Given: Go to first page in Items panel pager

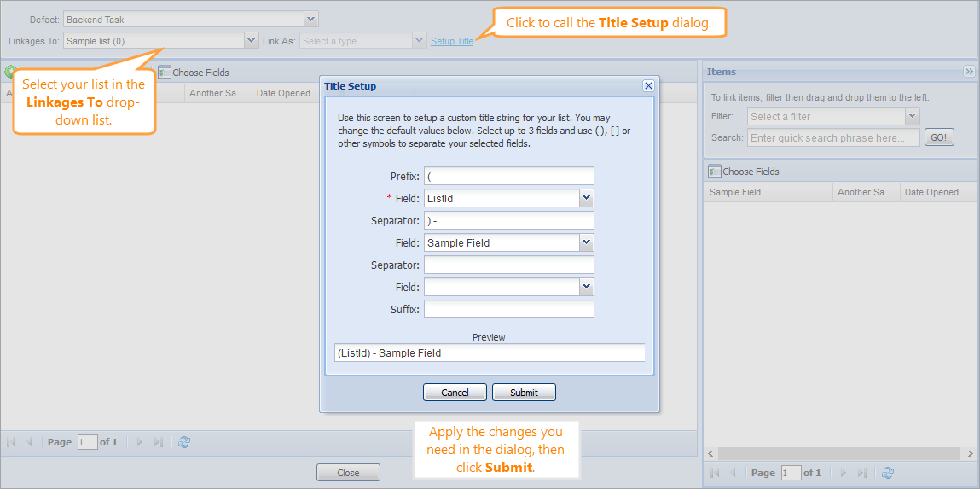Looking at the screenshot, I should [715, 473].
